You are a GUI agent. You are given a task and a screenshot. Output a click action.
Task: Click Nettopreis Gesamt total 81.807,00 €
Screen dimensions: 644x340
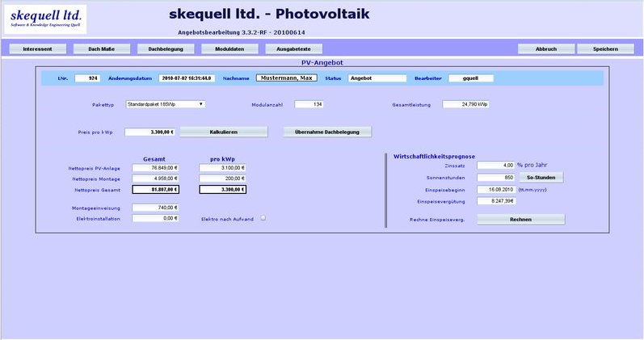(x=156, y=189)
